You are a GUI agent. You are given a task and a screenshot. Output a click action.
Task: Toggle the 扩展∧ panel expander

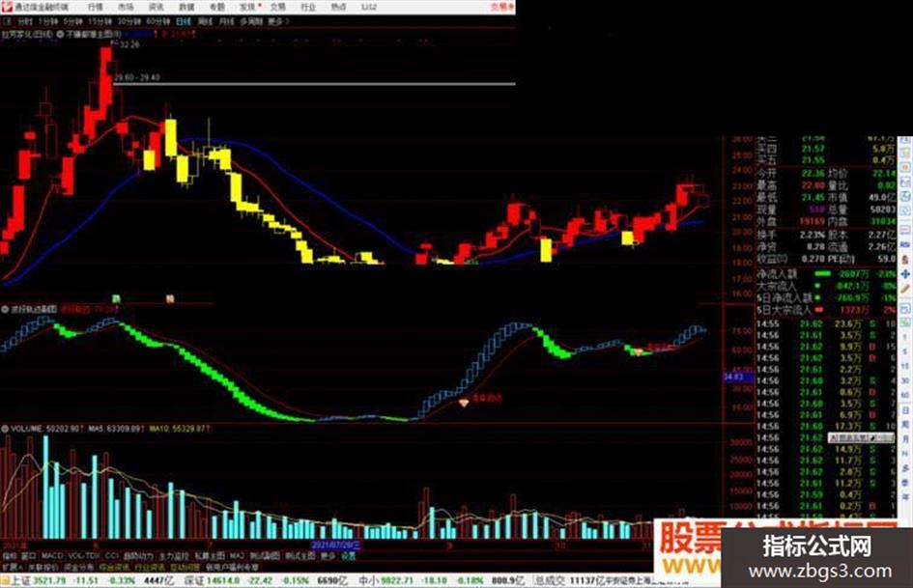pos(13,567)
